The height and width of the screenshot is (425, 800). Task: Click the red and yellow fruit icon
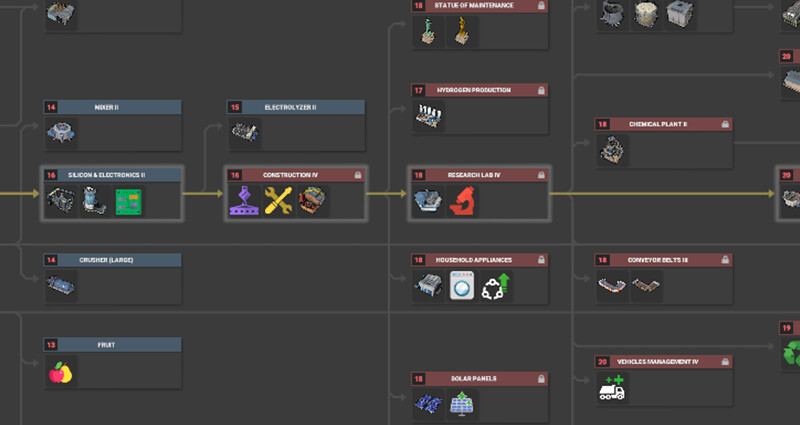[x=61, y=372]
